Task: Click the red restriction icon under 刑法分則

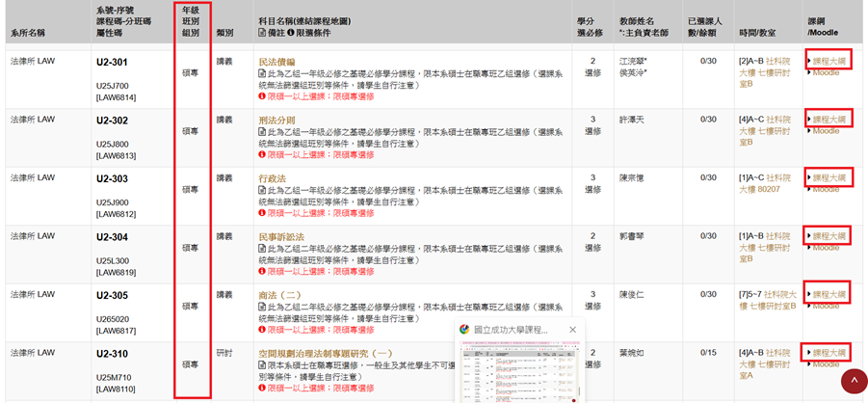Action: (262, 154)
